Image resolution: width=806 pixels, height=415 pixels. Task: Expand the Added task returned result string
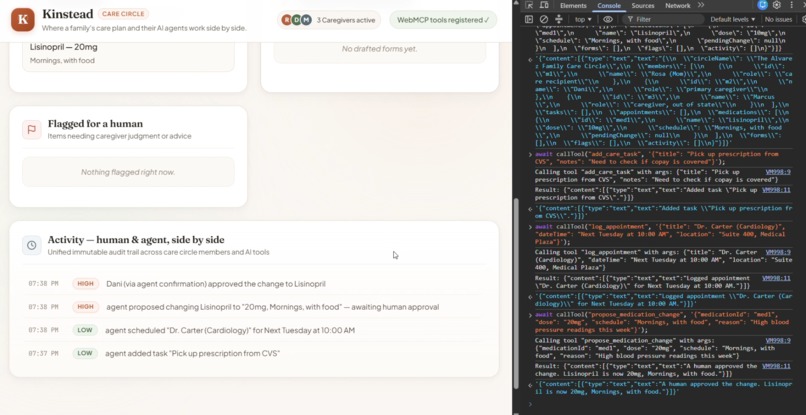click(531, 209)
